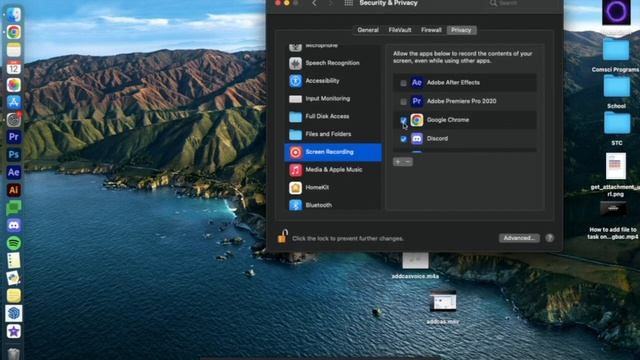Select purple ring icon on desktop
Screen dimensions: 640x360
(616, 12)
